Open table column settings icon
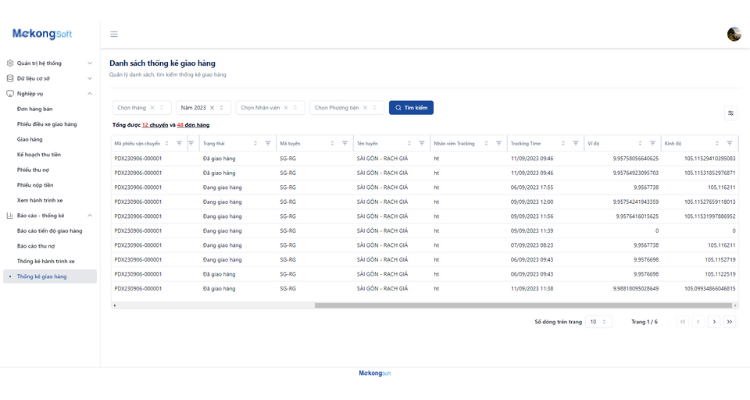Image resolution: width=750 pixels, height=400 pixels. 730,113
